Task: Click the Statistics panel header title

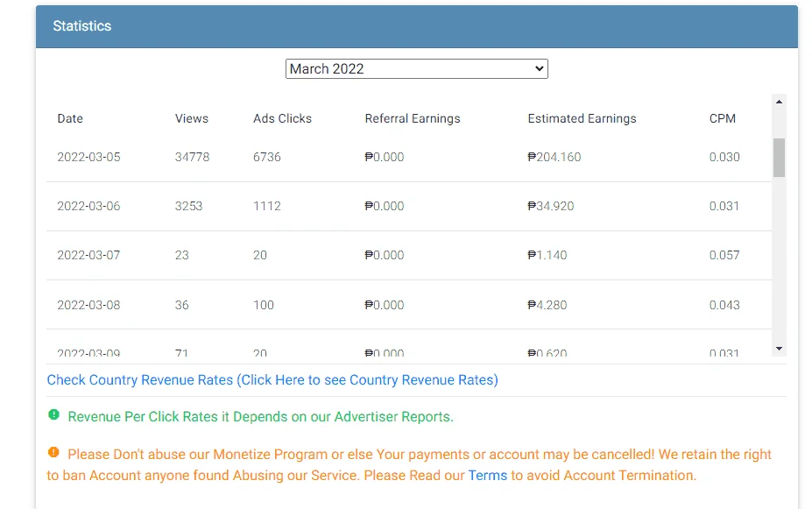Action: tap(81, 26)
